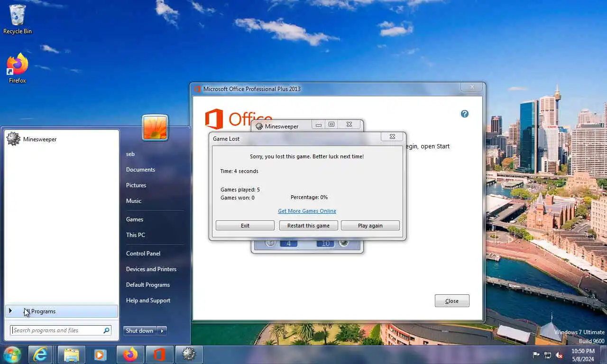
Task: Click the Shut down button
Action: (x=139, y=331)
